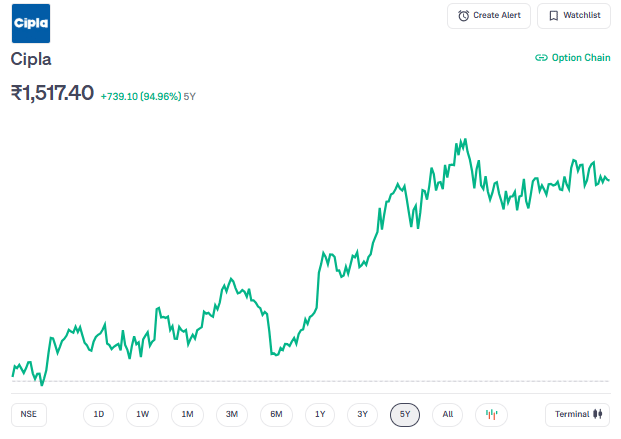The height and width of the screenshot is (439, 621).
Task: Open the Option Chain link
Action: (x=573, y=58)
